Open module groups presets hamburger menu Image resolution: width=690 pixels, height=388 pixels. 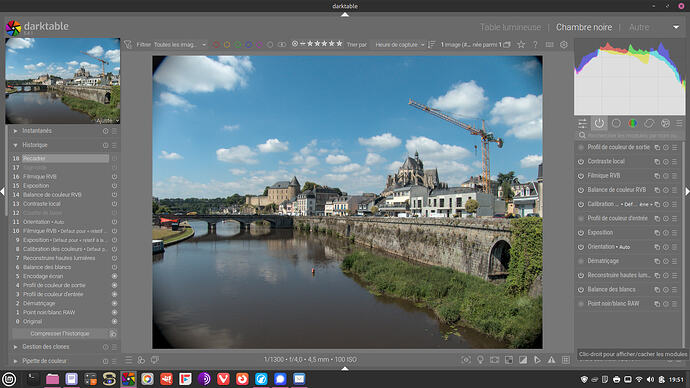(x=679, y=124)
